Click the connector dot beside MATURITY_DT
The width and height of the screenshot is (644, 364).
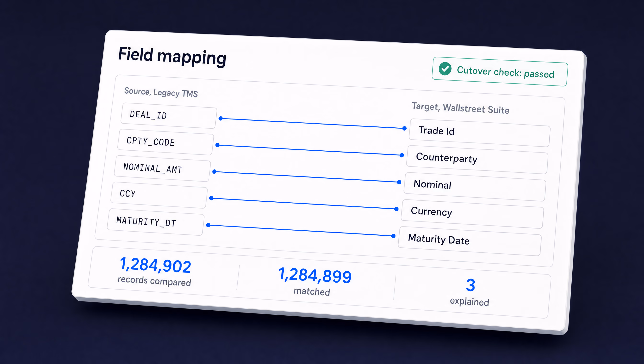[x=208, y=225]
